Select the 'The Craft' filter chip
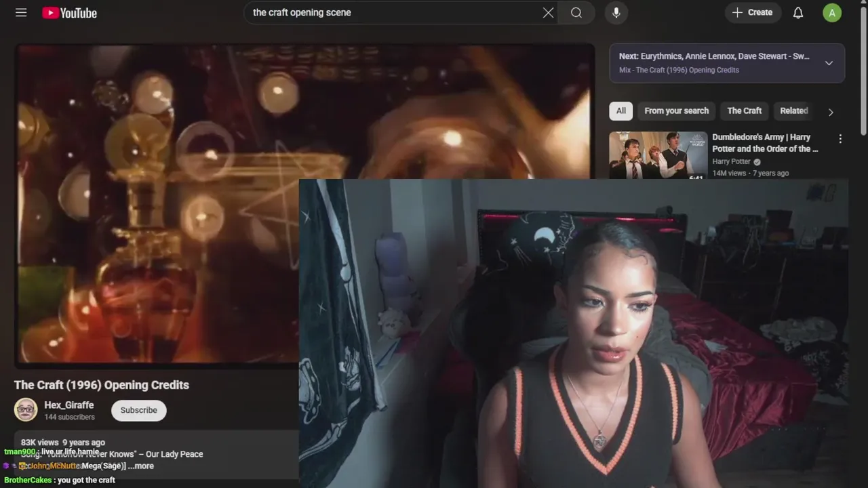This screenshot has height=488, width=868. 744,110
